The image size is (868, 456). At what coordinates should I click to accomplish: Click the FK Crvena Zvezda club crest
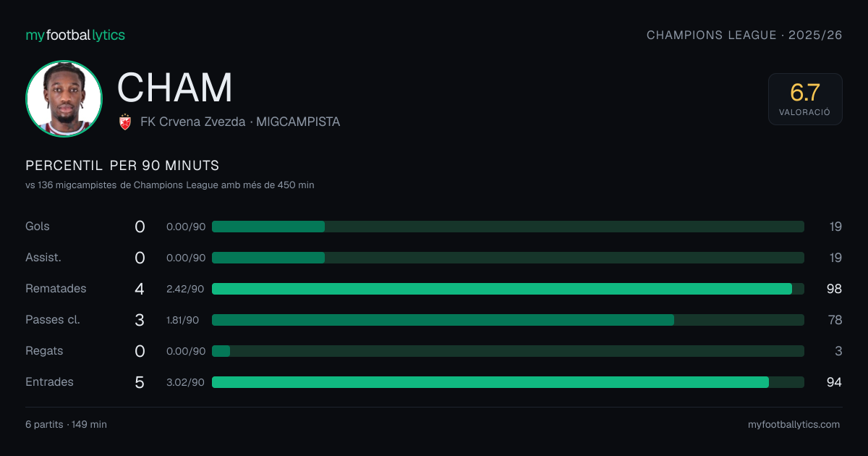pyautogui.click(x=125, y=122)
